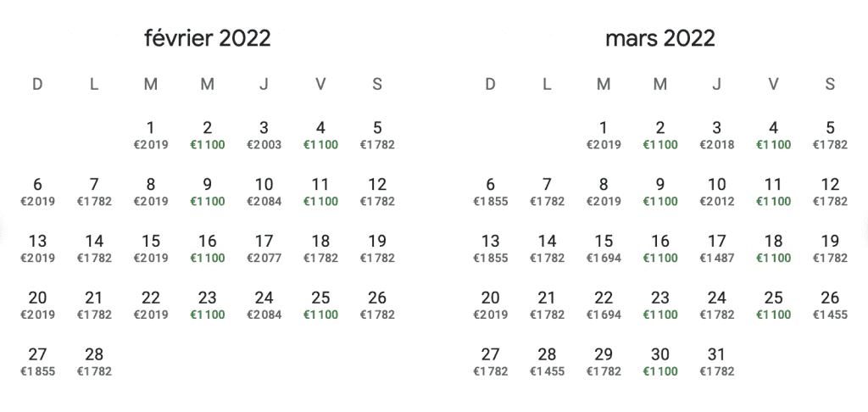The width and height of the screenshot is (868, 412).
Task: Pick February 27 priced €1855
Action: coord(37,362)
